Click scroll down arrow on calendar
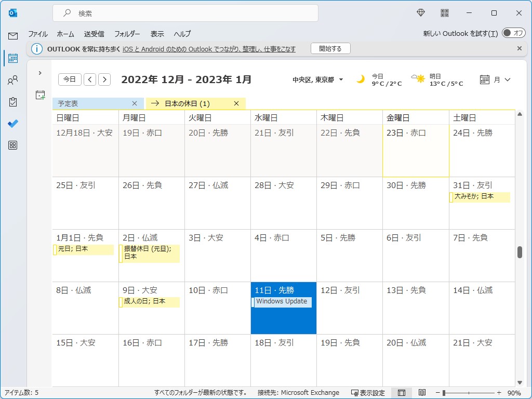The height and width of the screenshot is (399, 532). pyautogui.click(x=520, y=382)
